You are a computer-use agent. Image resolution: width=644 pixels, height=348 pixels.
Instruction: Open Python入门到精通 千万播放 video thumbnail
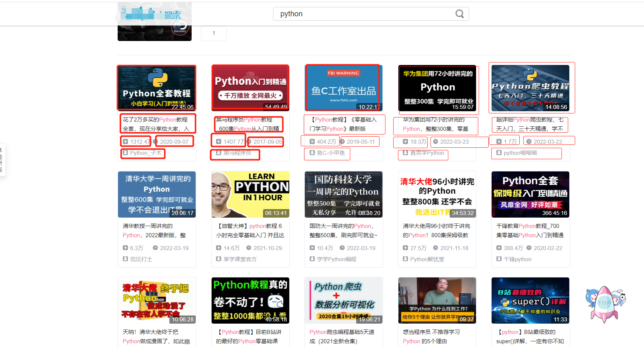250,88
